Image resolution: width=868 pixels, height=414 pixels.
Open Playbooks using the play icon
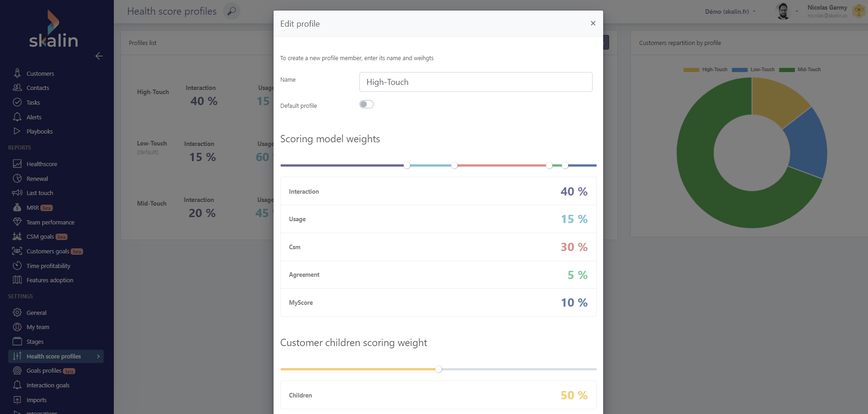click(17, 131)
